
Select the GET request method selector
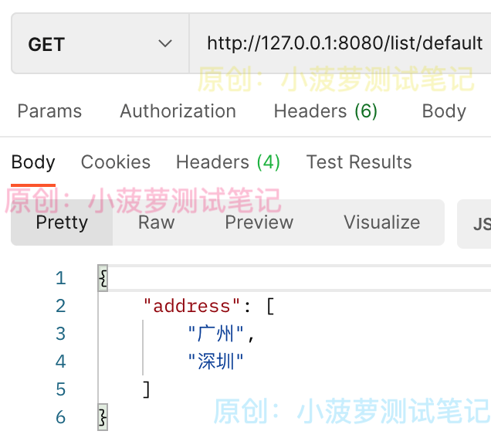[x=100, y=43]
